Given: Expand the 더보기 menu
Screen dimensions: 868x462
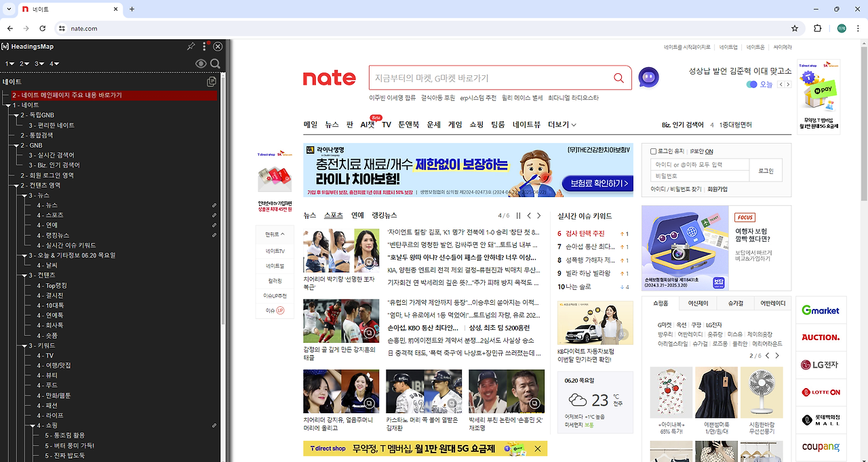Looking at the screenshot, I should (x=561, y=125).
